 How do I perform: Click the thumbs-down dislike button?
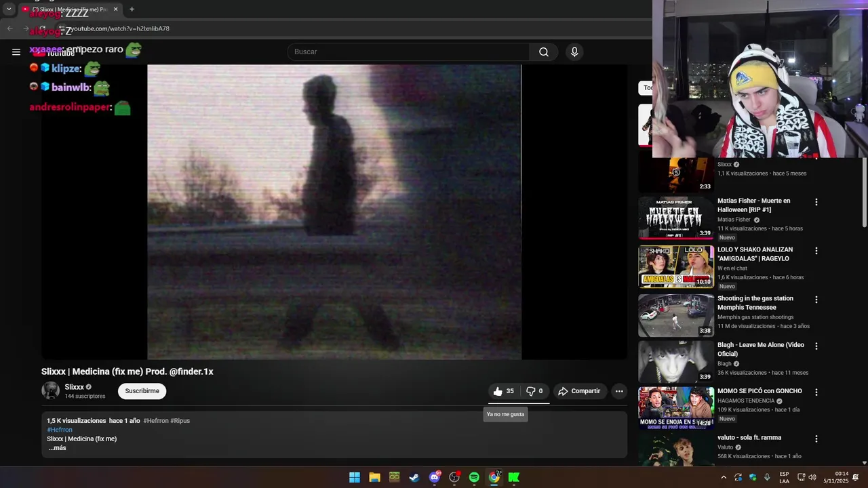pyautogui.click(x=535, y=391)
